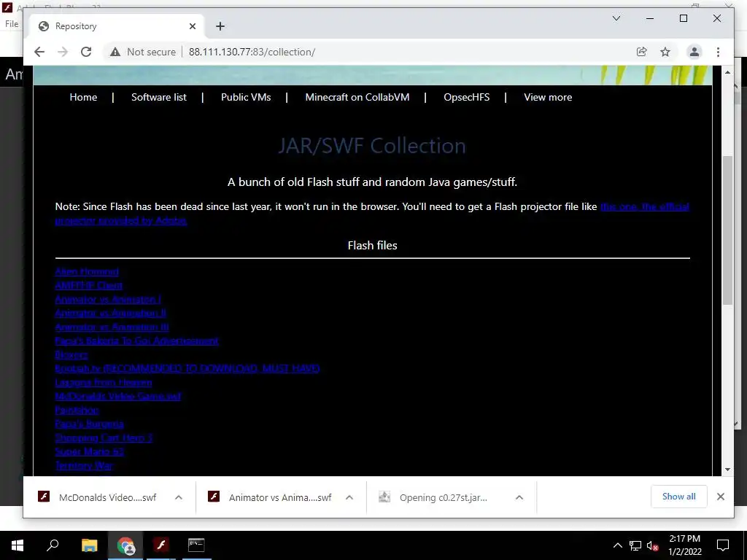Open Shopping Cart Hero 3 link
Viewport: 747px width, 560px height.
(x=104, y=437)
